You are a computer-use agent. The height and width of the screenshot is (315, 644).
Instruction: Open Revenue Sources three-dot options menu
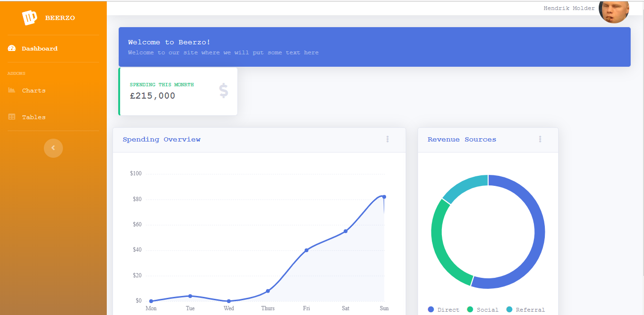coord(540,139)
